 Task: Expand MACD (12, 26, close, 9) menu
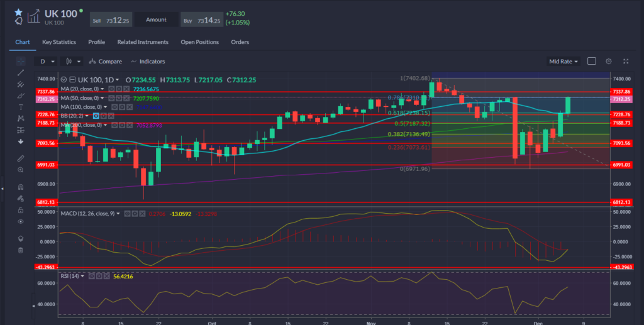pyautogui.click(x=118, y=214)
